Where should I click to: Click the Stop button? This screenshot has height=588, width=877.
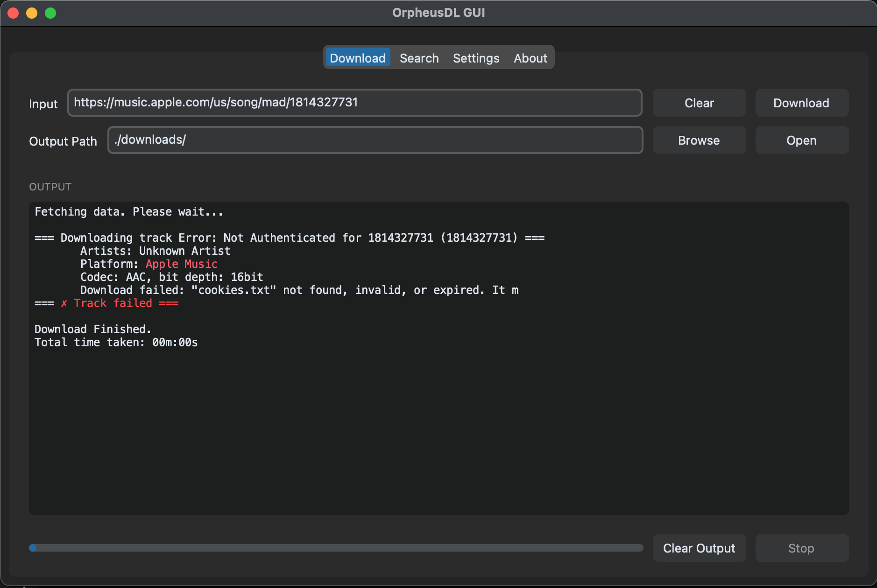(801, 548)
